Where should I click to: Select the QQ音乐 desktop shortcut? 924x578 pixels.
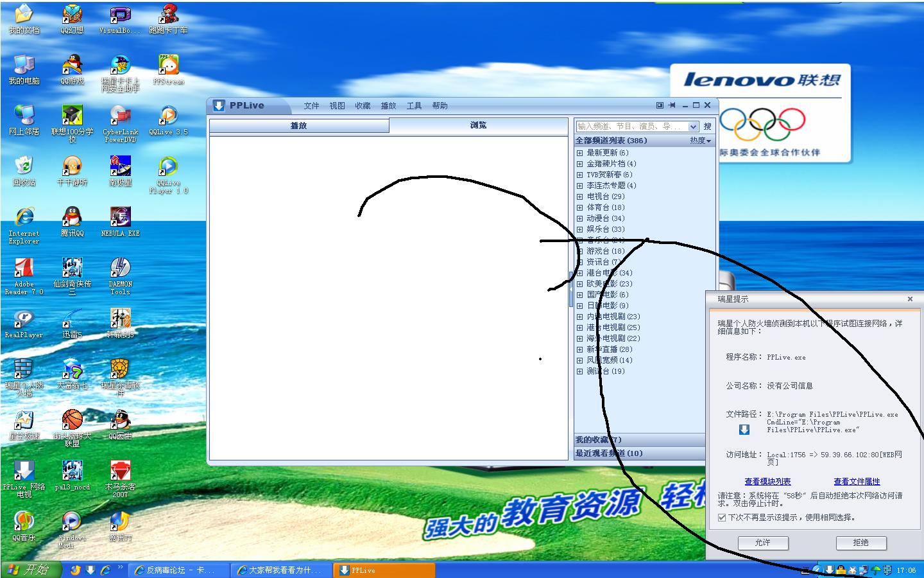[x=24, y=527]
